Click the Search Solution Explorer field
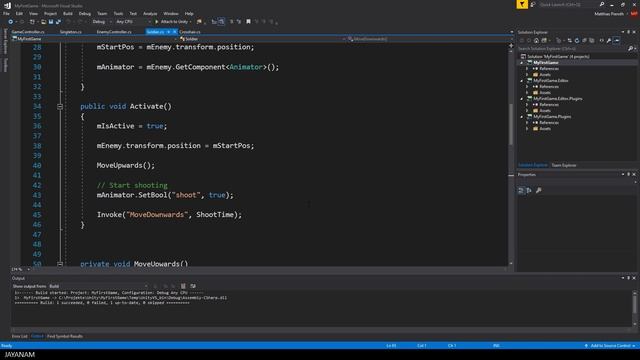 tap(572, 49)
